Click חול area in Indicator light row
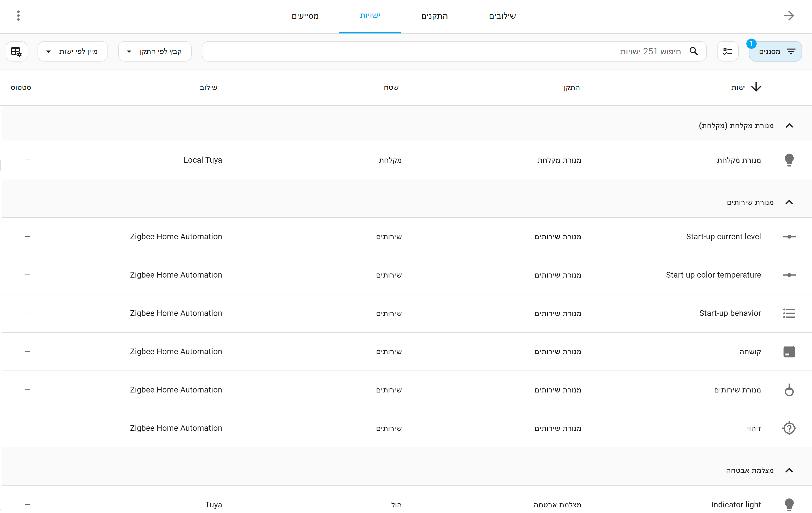This screenshot has width=812, height=513. (396, 505)
